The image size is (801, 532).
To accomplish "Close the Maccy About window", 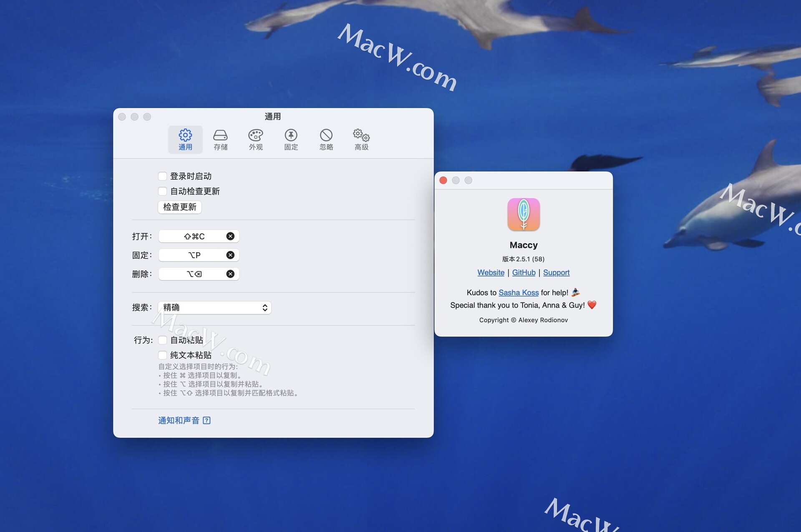I will tap(443, 180).
